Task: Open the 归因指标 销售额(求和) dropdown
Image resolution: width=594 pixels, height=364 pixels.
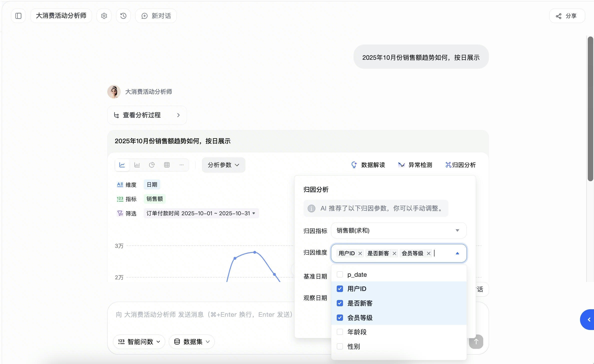Action: click(x=398, y=230)
